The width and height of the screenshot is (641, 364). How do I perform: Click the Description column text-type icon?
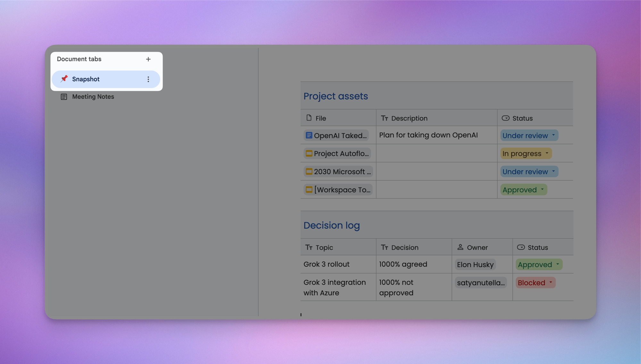coord(385,118)
